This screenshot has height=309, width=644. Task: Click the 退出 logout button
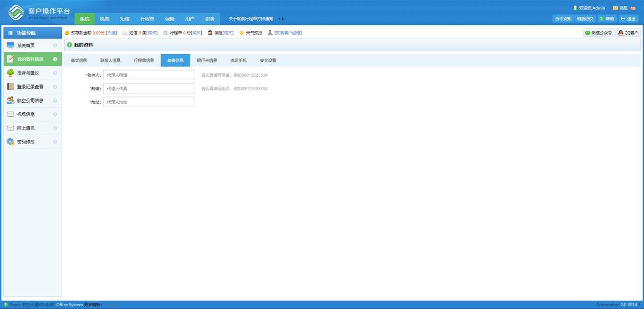[628, 19]
